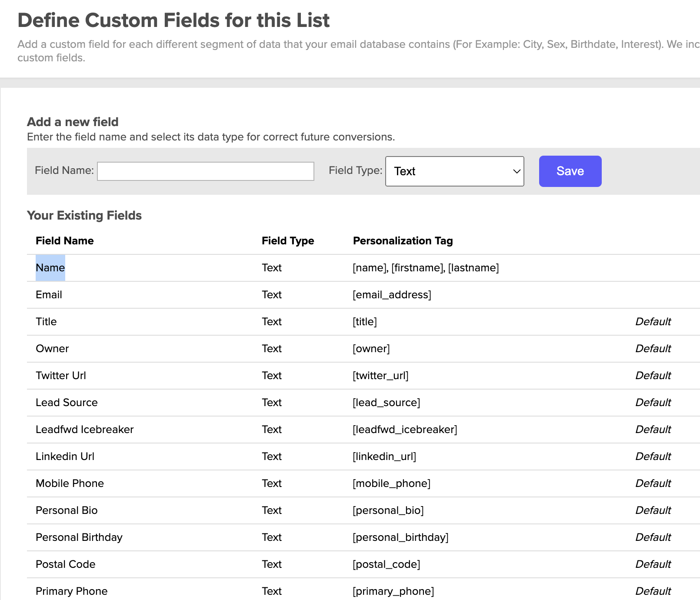Click the Field Type column header

click(x=288, y=241)
